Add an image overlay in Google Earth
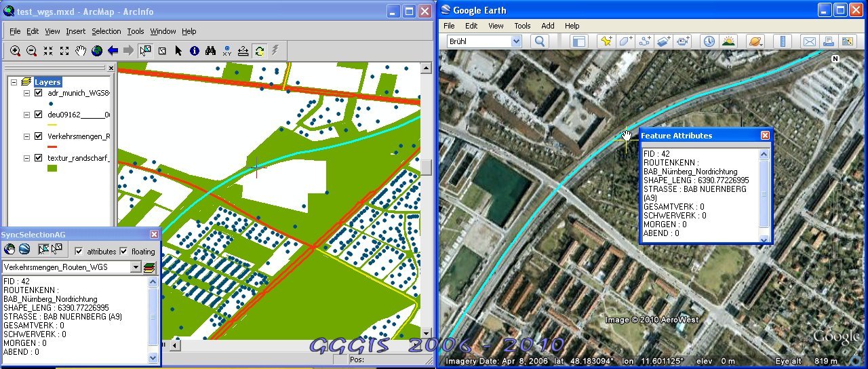This screenshot has height=369, width=868. pyautogui.click(x=663, y=41)
